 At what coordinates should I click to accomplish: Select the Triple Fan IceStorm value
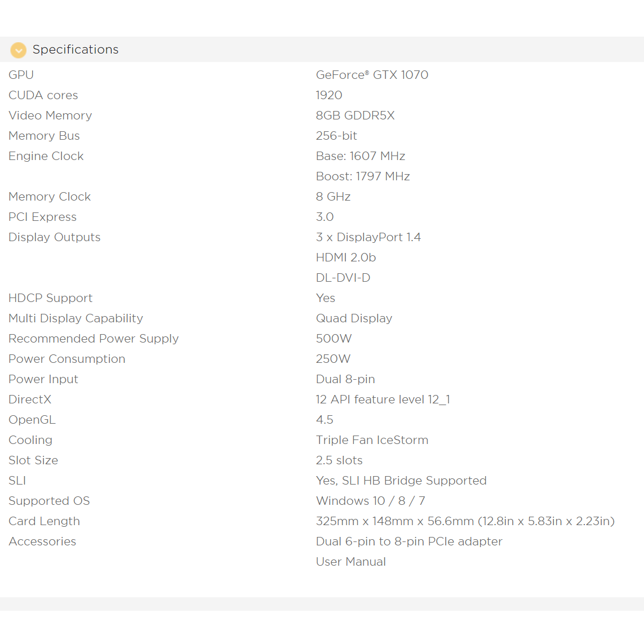point(372,440)
